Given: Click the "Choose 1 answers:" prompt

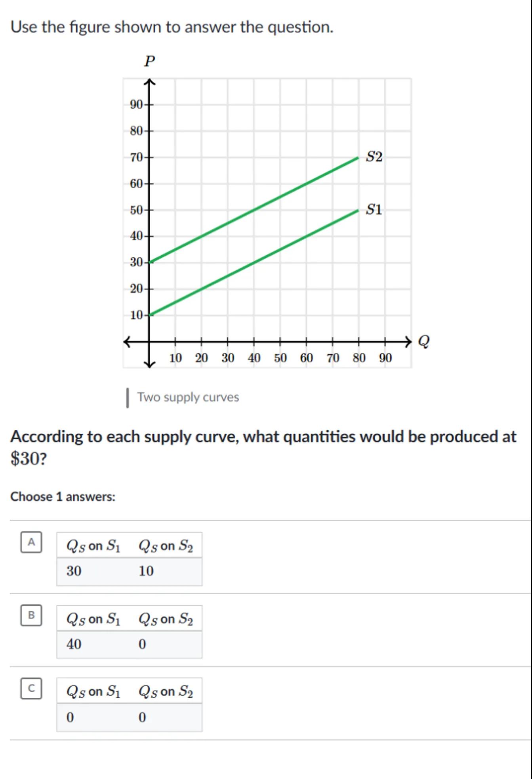Looking at the screenshot, I should 63,497.
